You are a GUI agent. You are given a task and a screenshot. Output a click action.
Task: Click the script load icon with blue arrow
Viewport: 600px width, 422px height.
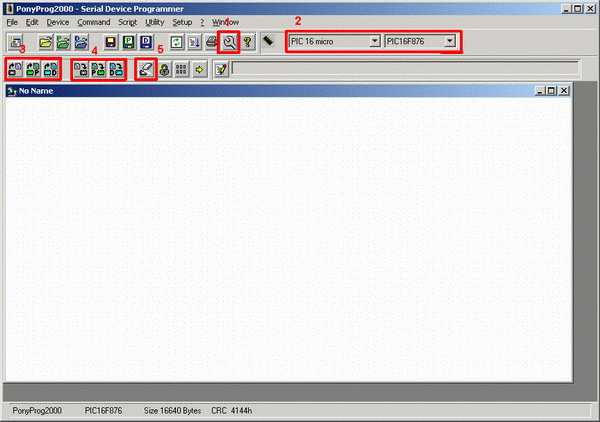pyautogui.click(x=194, y=42)
